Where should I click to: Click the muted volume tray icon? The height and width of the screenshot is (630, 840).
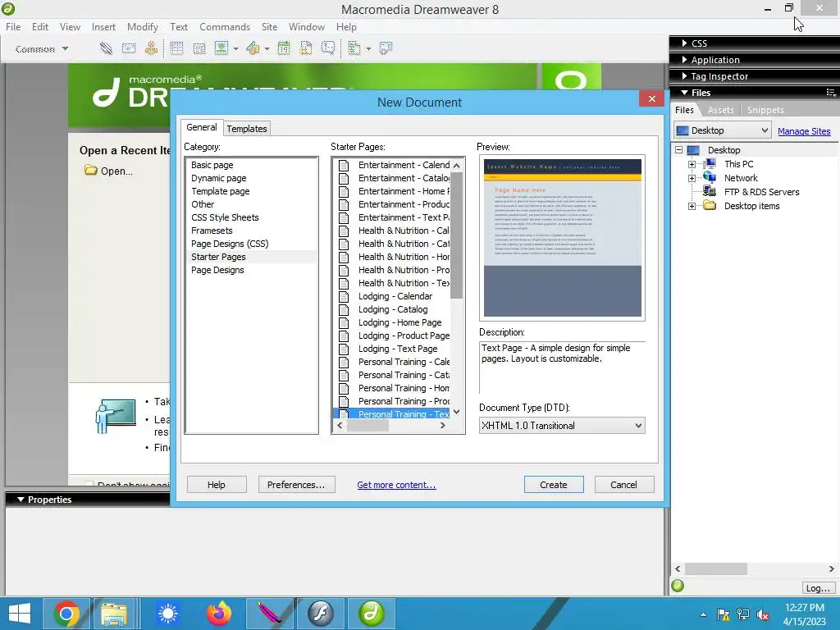tap(764, 614)
